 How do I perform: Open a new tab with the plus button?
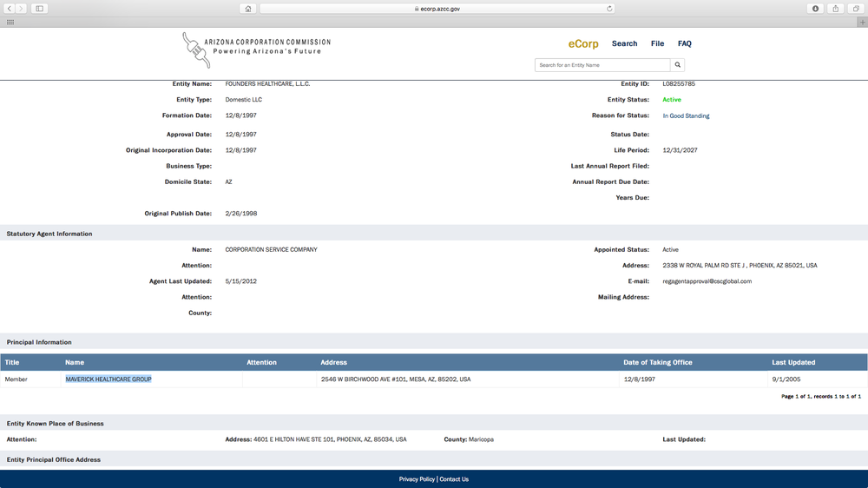click(862, 22)
